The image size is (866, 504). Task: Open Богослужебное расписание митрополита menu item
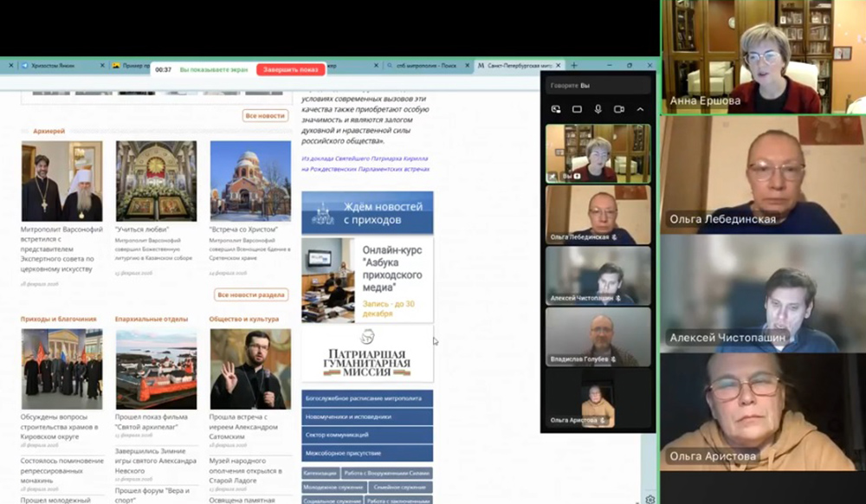(x=367, y=398)
